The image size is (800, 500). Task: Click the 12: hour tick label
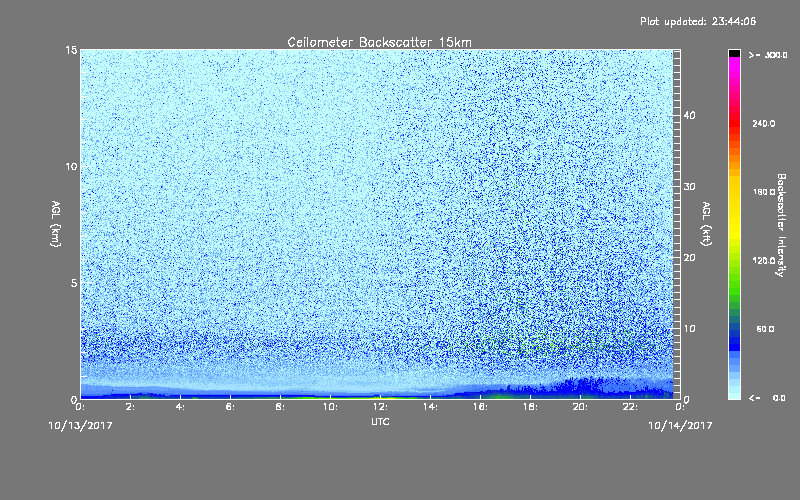(x=380, y=407)
